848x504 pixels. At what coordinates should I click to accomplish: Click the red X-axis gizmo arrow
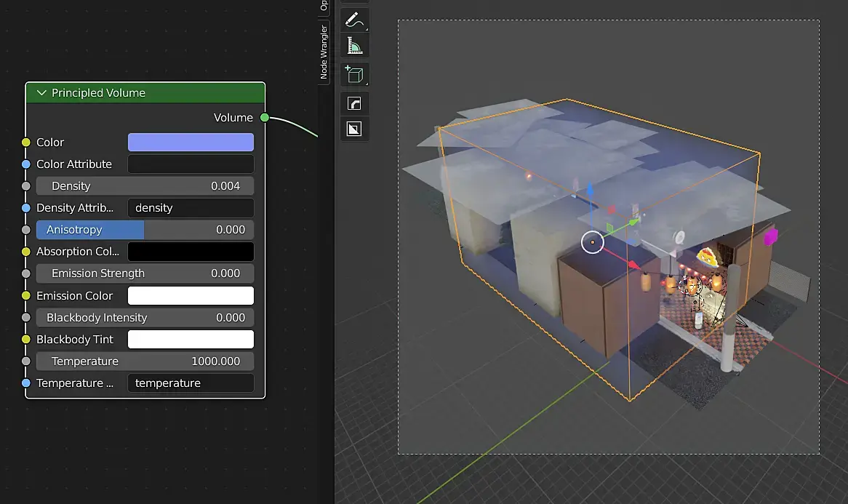(x=633, y=265)
